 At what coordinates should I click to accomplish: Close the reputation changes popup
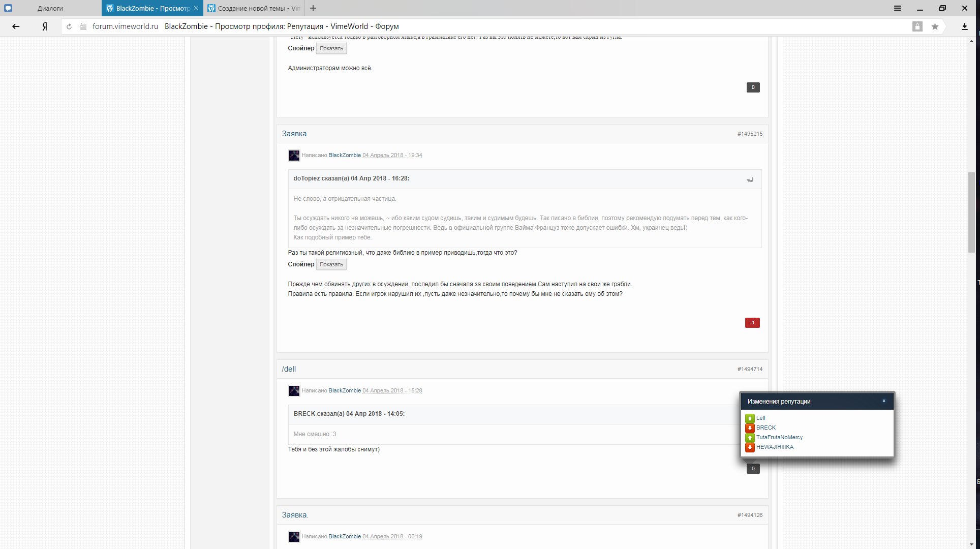pyautogui.click(x=884, y=401)
